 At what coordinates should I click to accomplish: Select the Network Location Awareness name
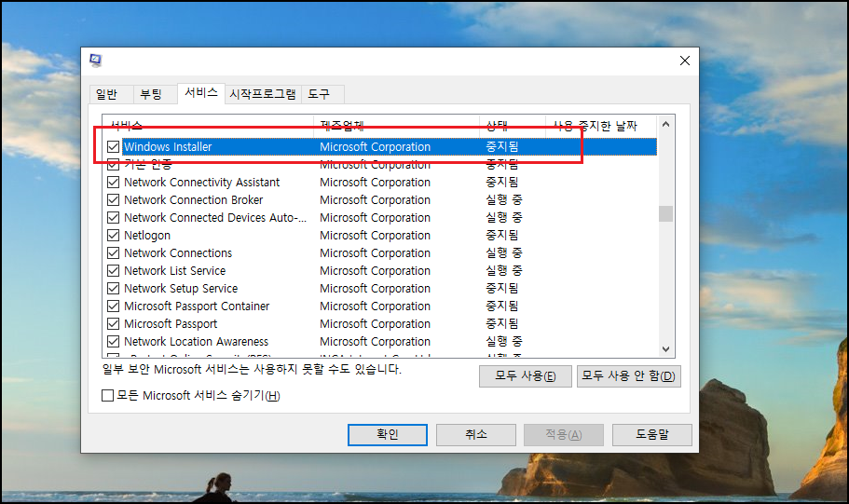196,342
